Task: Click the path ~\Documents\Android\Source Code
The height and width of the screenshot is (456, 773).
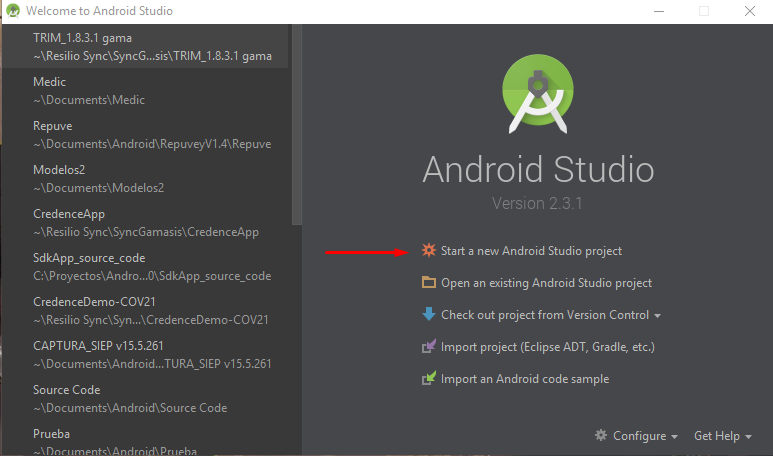Action: click(x=130, y=408)
